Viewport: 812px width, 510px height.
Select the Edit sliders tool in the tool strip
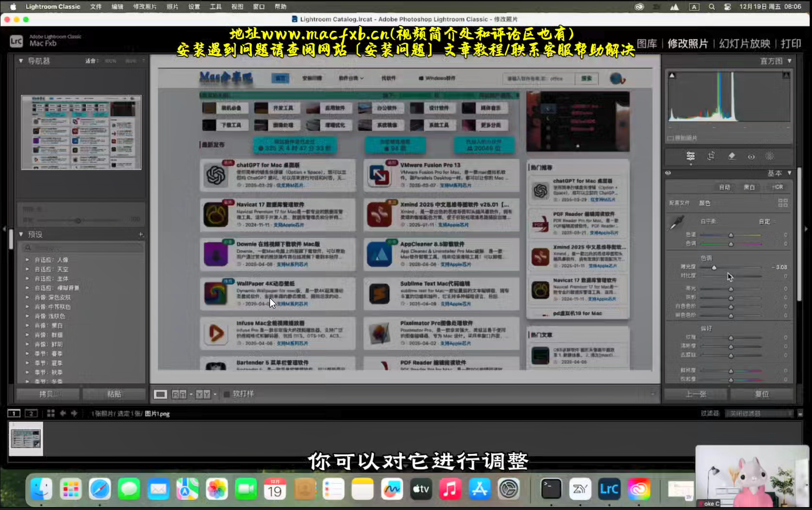[x=691, y=156]
